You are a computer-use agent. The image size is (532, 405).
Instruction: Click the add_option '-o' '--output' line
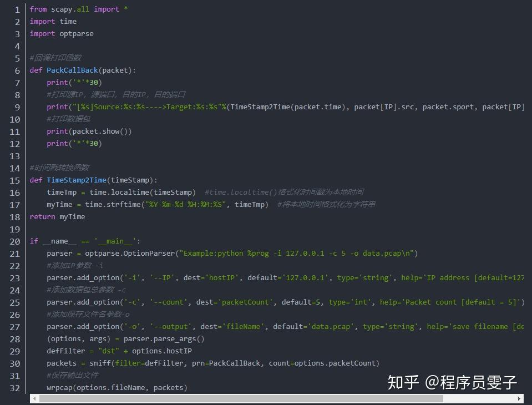tap(285, 327)
